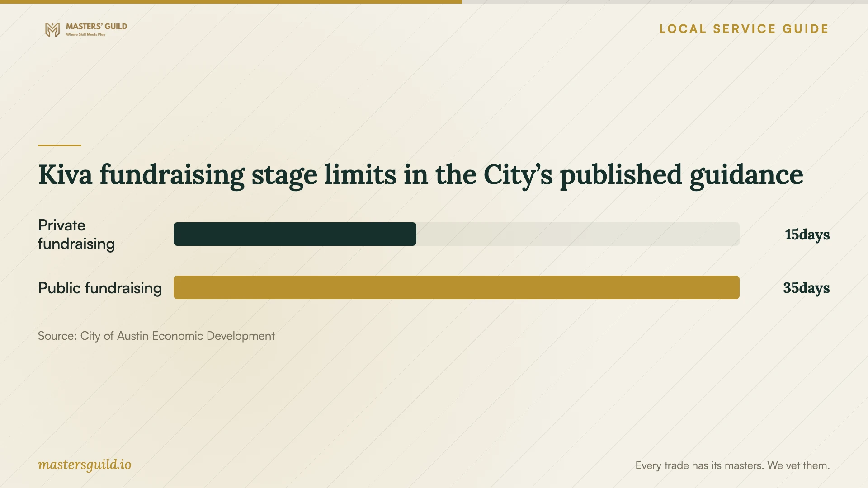Click the dark green Private fundraising bar
Viewport: 868px width, 488px height.
pos(295,234)
